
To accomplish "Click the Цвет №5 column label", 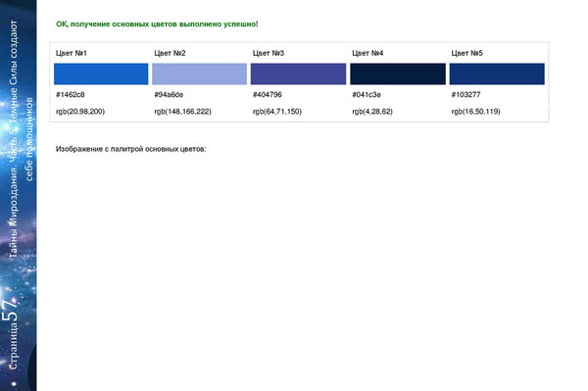I will [466, 53].
